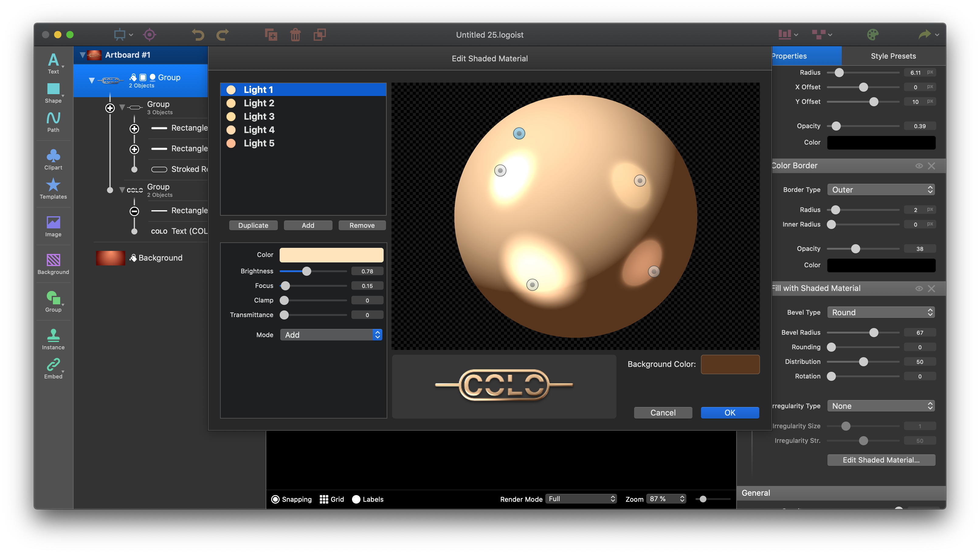Open the Border Type dropdown
This screenshot has height=554, width=980.
881,190
